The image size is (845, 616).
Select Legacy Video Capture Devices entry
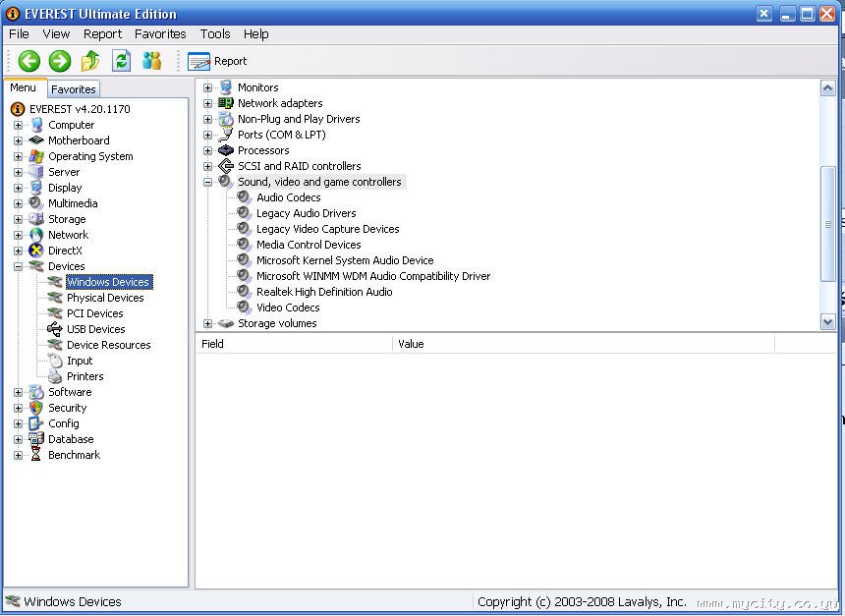pyautogui.click(x=327, y=229)
